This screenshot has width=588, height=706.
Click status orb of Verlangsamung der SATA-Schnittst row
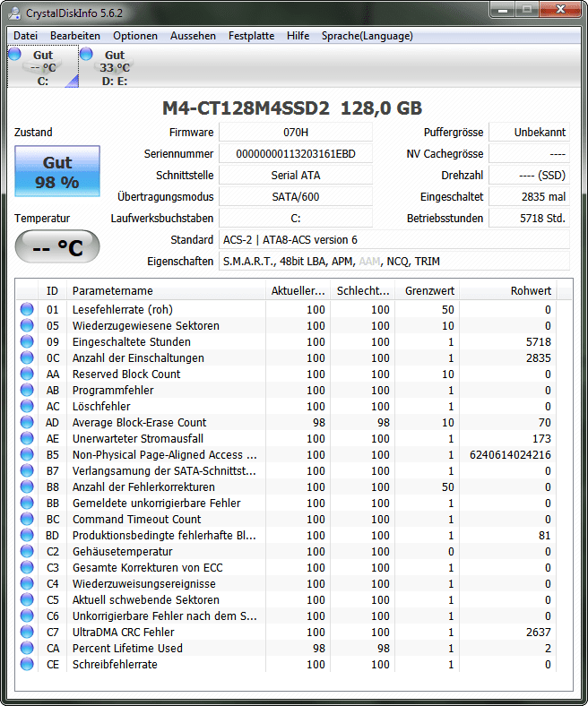27,471
